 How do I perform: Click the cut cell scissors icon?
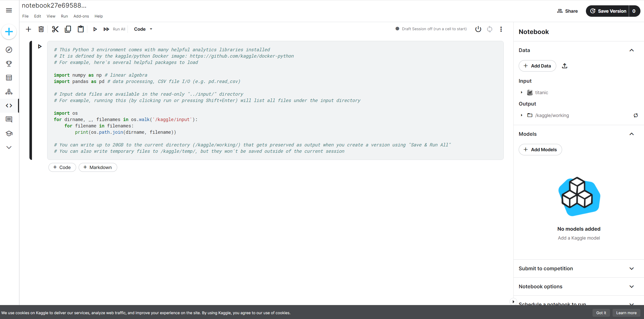(55, 29)
